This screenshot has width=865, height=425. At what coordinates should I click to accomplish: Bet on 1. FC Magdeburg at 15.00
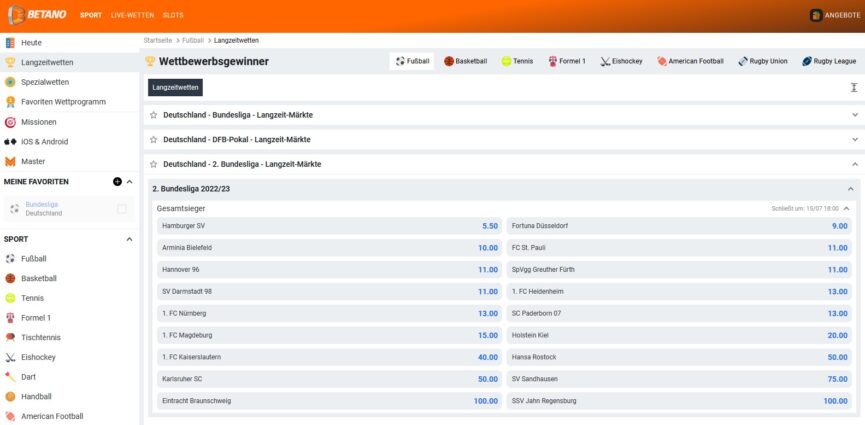[329, 335]
